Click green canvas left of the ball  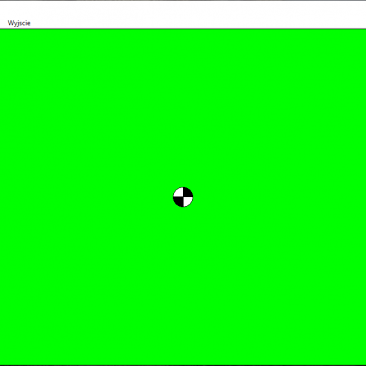86,197
